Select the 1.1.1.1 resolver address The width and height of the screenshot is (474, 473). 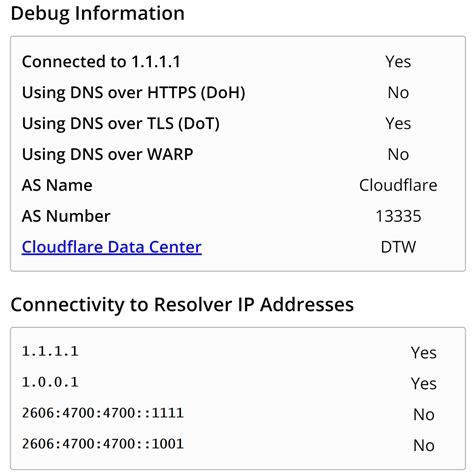pyautogui.click(x=50, y=351)
